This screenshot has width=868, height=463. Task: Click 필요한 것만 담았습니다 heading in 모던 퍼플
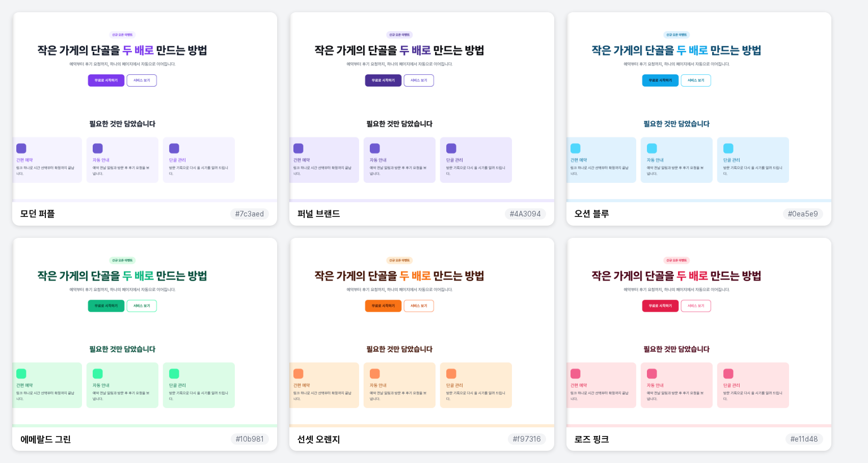pyautogui.click(x=122, y=124)
